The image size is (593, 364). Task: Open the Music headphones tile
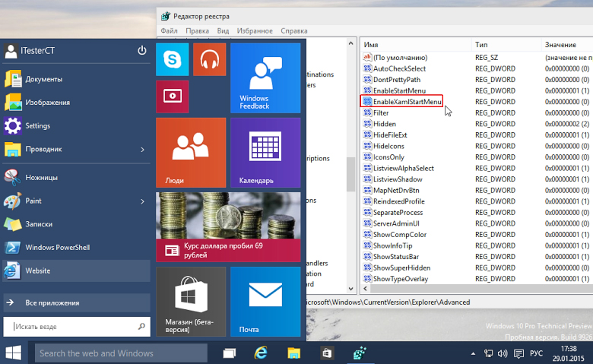pos(210,59)
